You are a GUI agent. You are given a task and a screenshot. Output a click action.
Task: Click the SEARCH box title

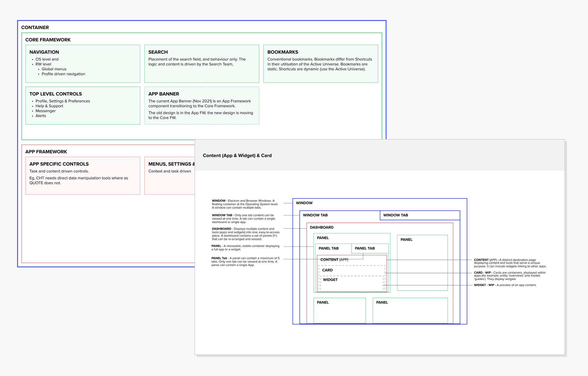[x=158, y=52]
